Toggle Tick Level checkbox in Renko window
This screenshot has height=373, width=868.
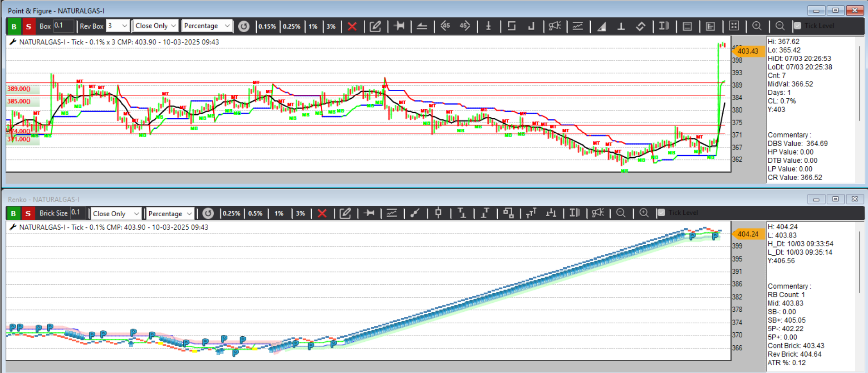pyautogui.click(x=661, y=213)
